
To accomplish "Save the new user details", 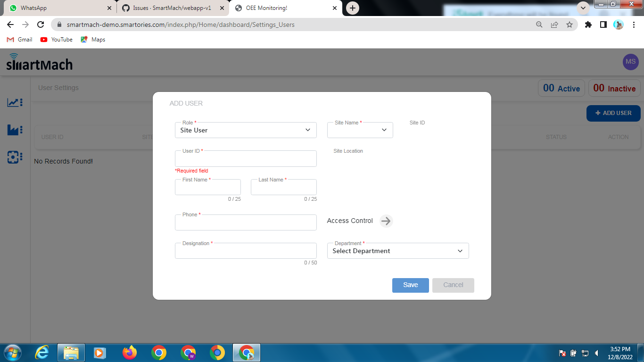I will [410, 285].
